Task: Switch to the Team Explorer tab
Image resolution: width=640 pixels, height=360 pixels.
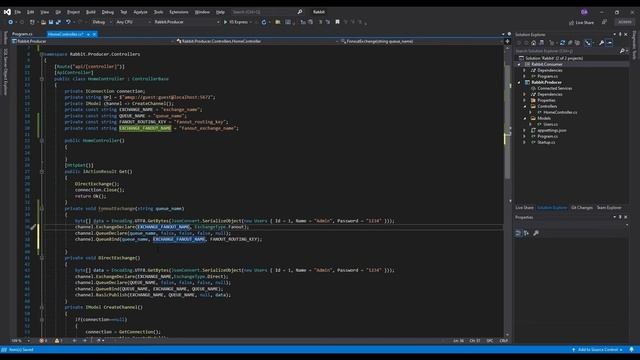Action: [x=609, y=208]
